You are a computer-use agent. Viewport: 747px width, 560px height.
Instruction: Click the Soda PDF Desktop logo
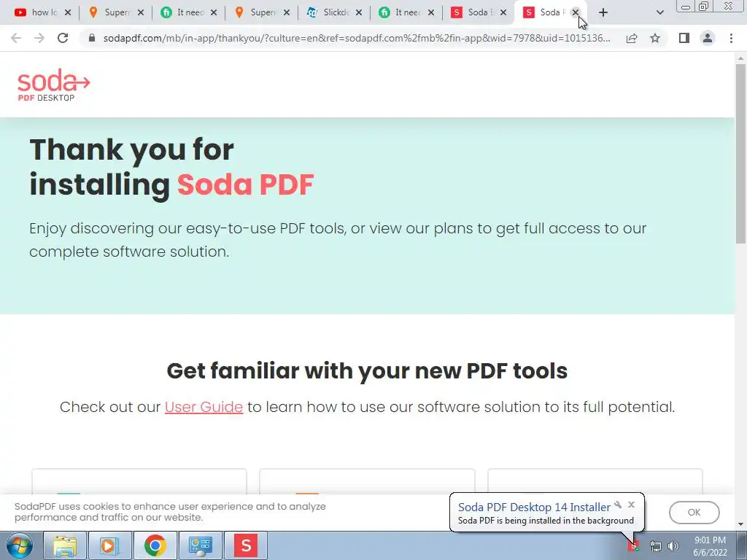(x=53, y=85)
